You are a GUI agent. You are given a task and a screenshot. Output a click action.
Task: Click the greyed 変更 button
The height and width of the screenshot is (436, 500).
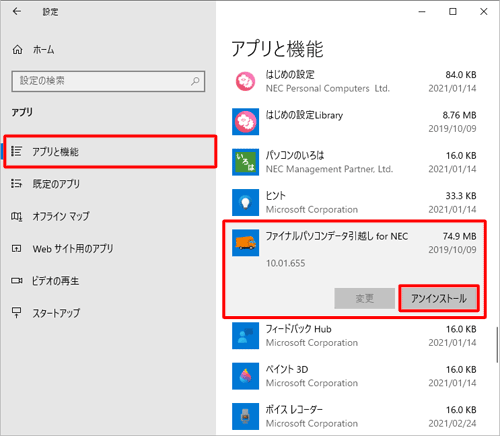click(x=365, y=298)
